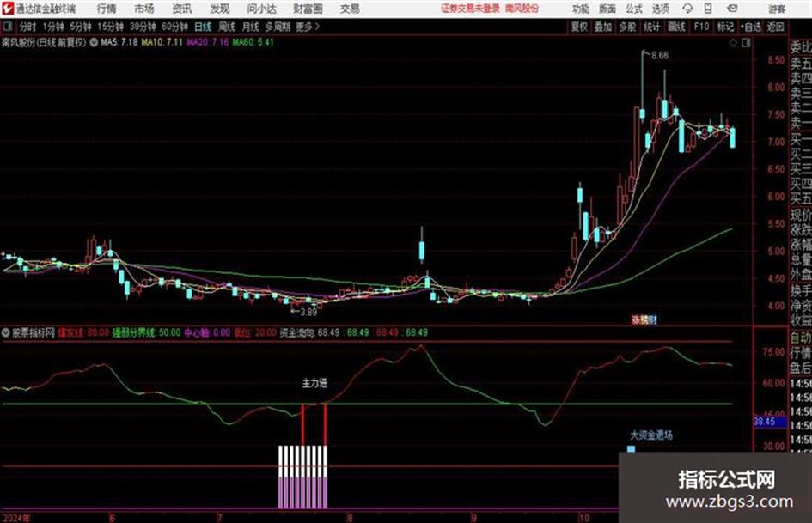This screenshot has height=523, width=812.
Task: Click the mobile phone icon in title bar
Action: pos(708,9)
